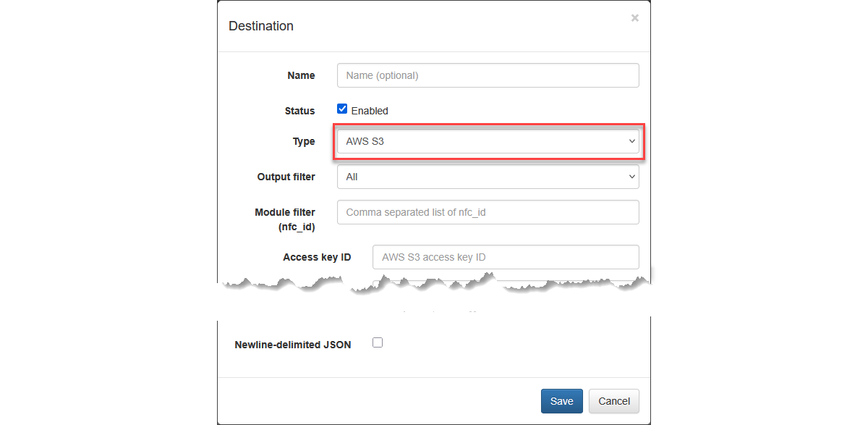868x425 pixels.
Task: Click the Destination dialog title
Action: 261,26
